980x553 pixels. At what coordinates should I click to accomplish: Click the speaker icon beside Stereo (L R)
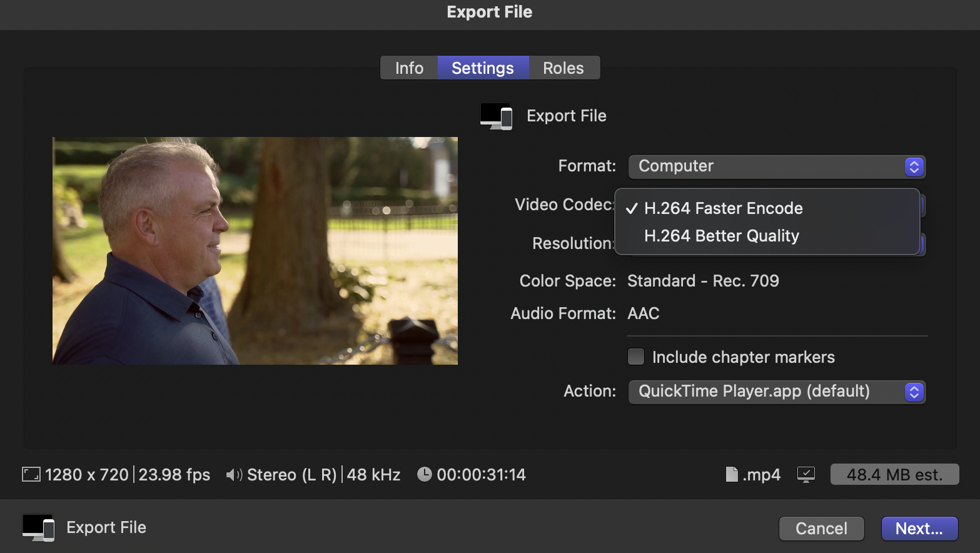click(x=234, y=475)
